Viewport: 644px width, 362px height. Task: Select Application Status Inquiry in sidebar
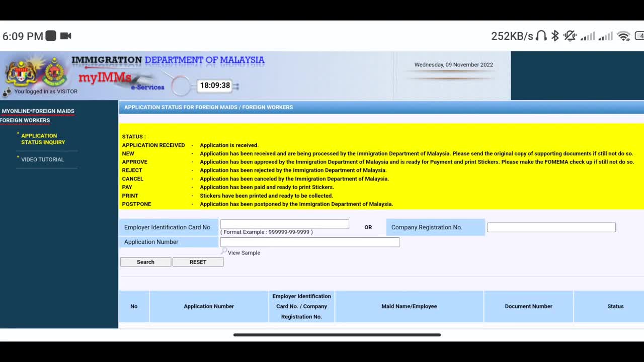tap(43, 139)
